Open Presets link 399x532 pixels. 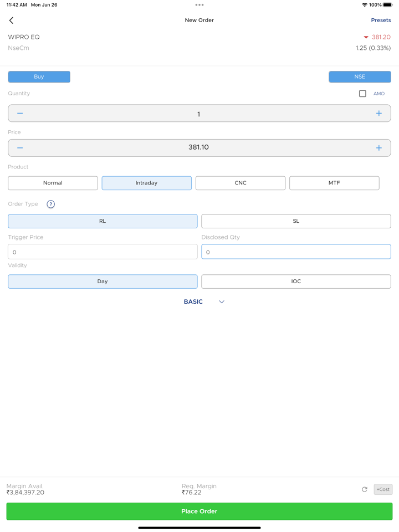[x=381, y=21]
